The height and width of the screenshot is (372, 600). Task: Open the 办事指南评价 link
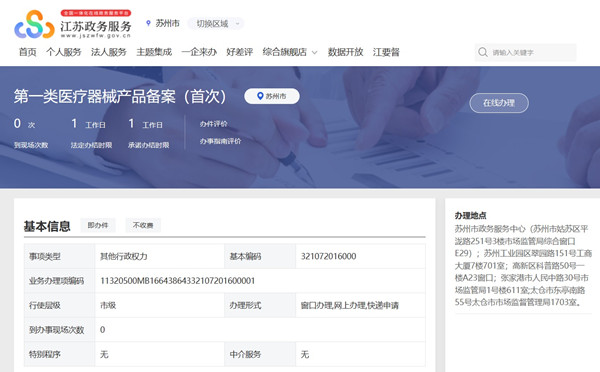point(220,141)
